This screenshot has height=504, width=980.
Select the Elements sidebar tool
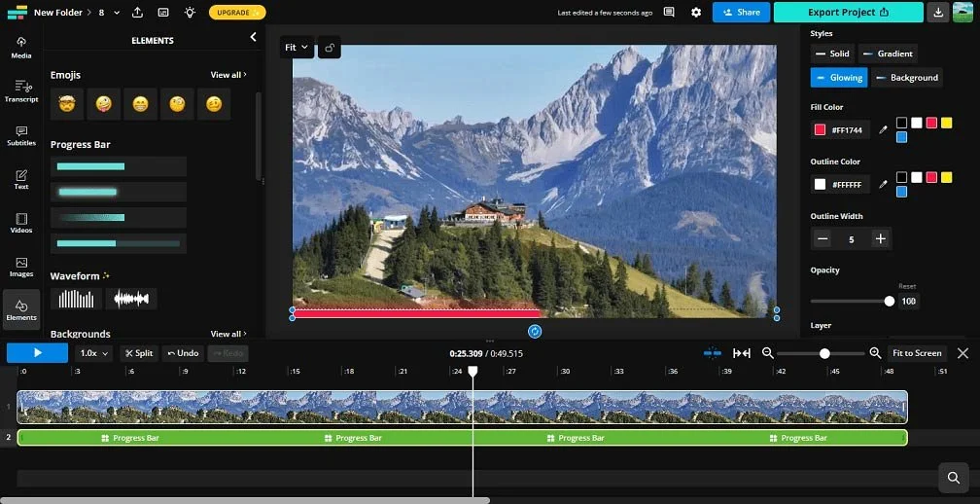pos(21,309)
